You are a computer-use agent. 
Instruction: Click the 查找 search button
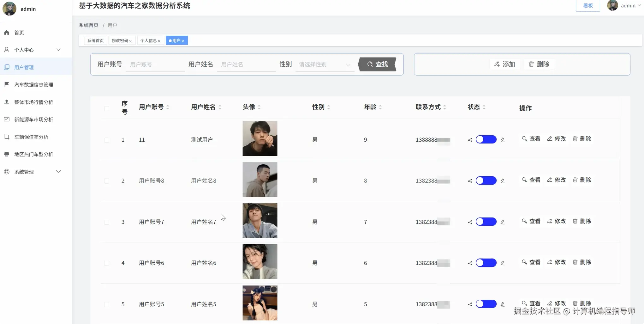pyautogui.click(x=377, y=64)
